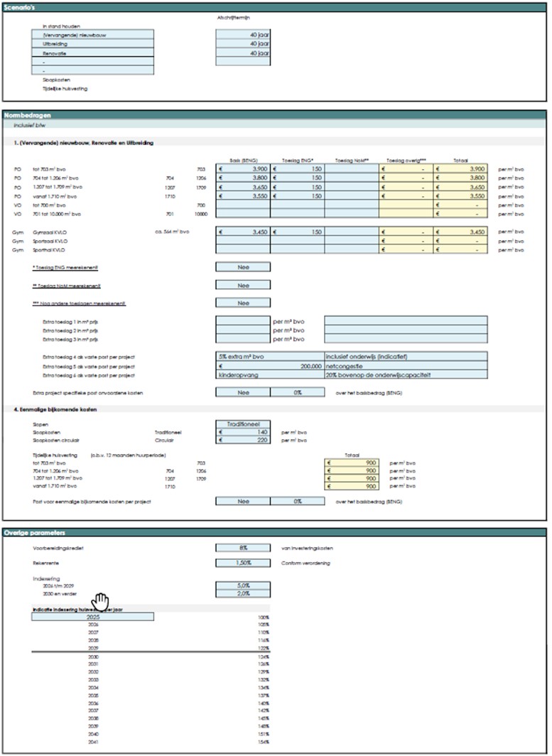This screenshot has height=756, width=552.
Task: Select the Slopen 'Traditioneel' dropdown cell
Action: pyautogui.click(x=243, y=424)
